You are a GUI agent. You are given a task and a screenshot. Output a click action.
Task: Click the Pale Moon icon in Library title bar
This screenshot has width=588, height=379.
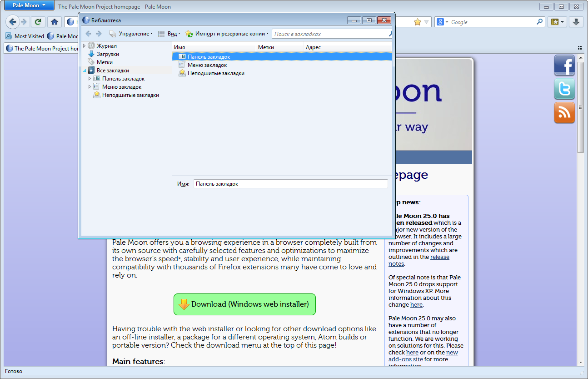(86, 20)
